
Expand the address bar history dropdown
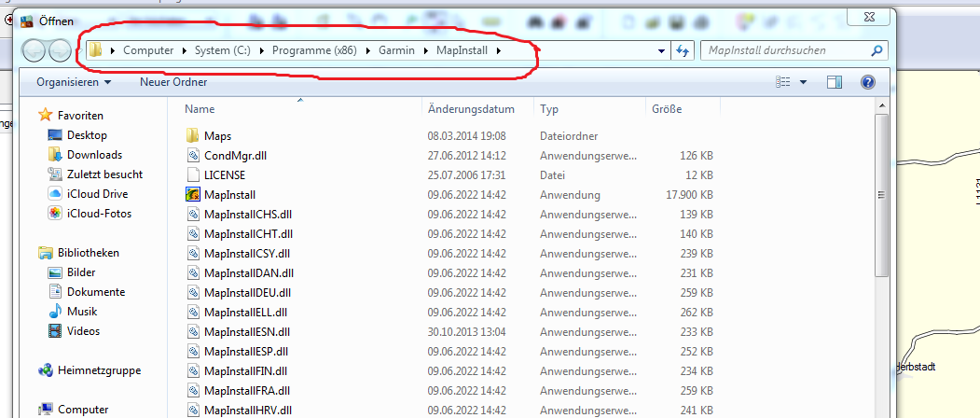click(x=661, y=51)
